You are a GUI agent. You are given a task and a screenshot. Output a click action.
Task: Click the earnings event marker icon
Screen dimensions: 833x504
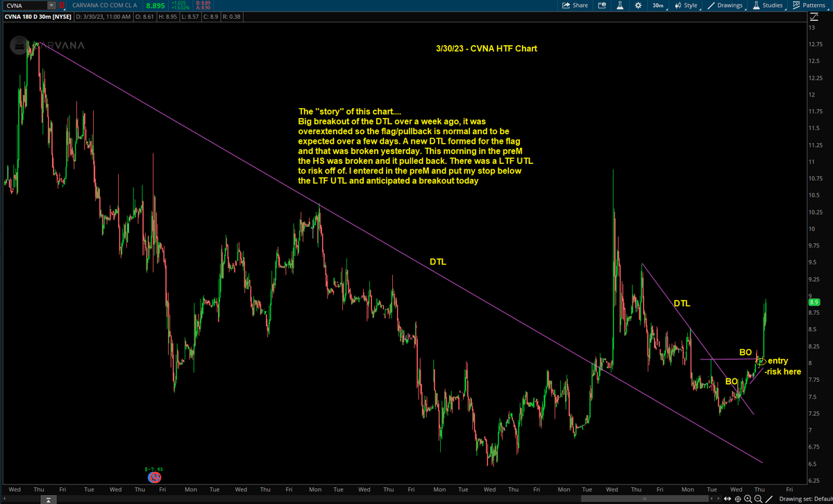tap(155, 479)
